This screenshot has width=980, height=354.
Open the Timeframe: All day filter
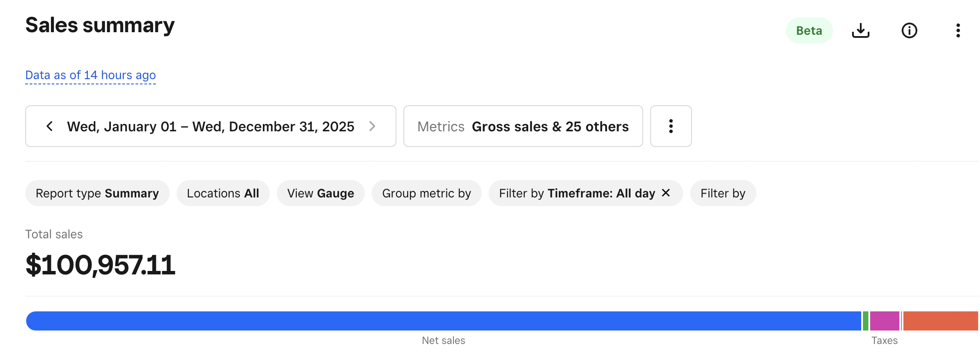(577, 193)
